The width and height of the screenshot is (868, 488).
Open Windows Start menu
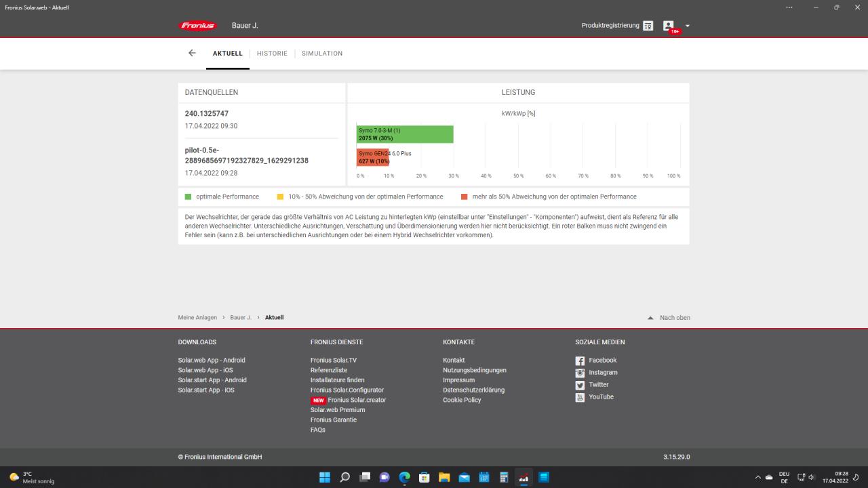pos(325,477)
